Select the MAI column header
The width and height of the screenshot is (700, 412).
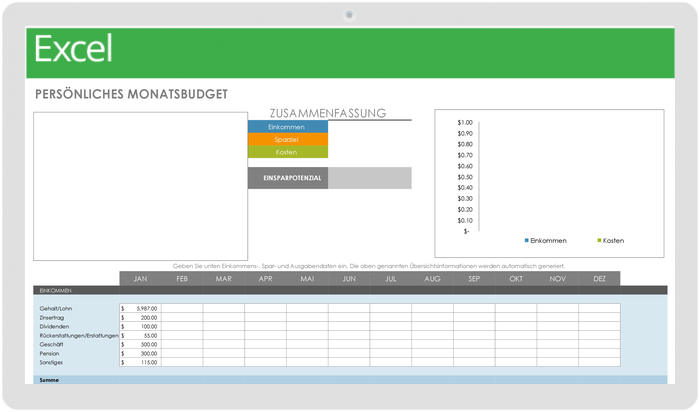[307, 279]
